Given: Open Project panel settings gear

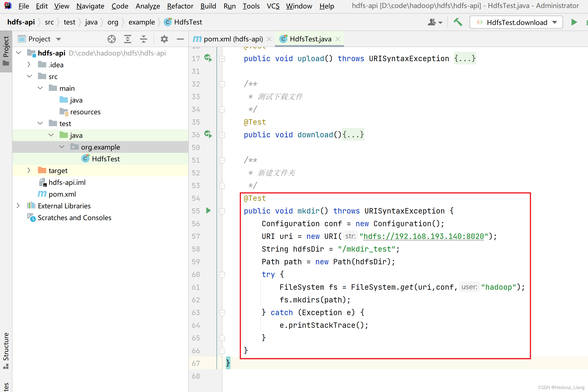Looking at the screenshot, I should 164,39.
